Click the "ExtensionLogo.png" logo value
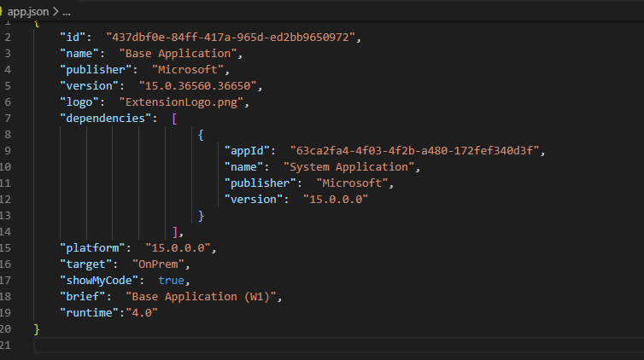The image size is (644, 360). 182,102
